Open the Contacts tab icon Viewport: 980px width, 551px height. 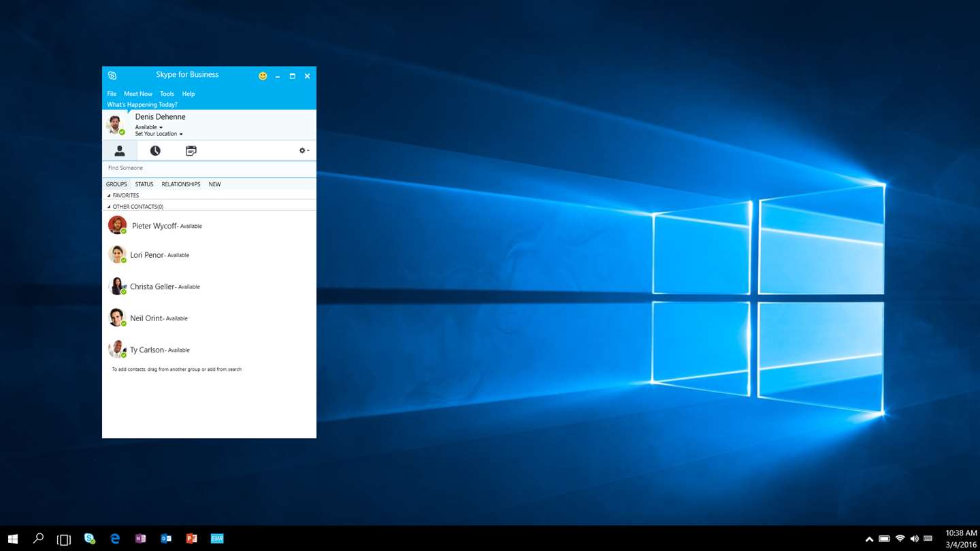[x=120, y=151]
